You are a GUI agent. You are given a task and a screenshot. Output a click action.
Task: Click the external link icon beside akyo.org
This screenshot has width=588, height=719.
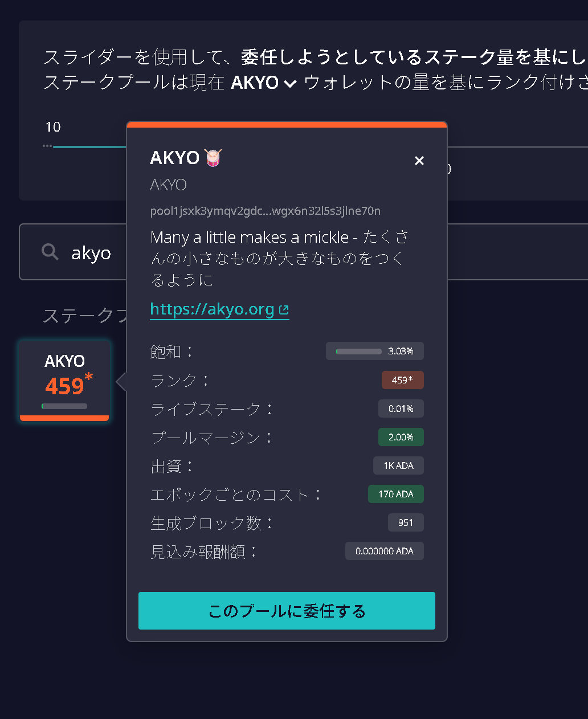[284, 310]
